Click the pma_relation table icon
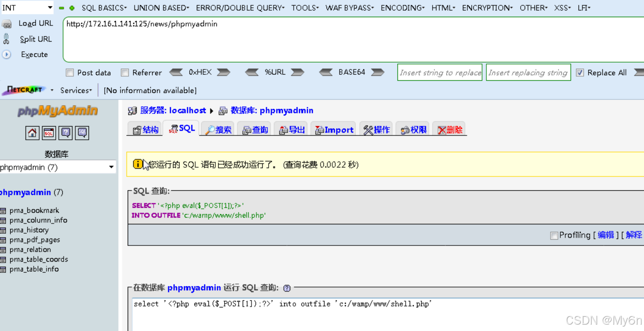Screen dimensions: 644x331 click(3, 250)
